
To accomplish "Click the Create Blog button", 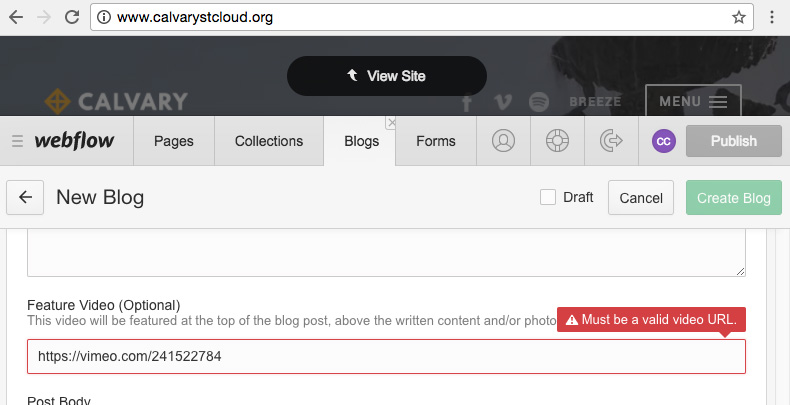I will coord(734,197).
